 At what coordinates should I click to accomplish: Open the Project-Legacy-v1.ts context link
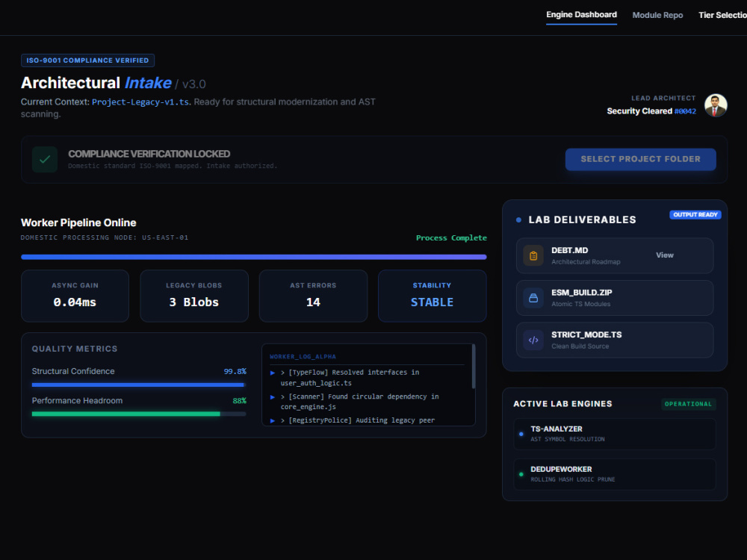point(140,102)
